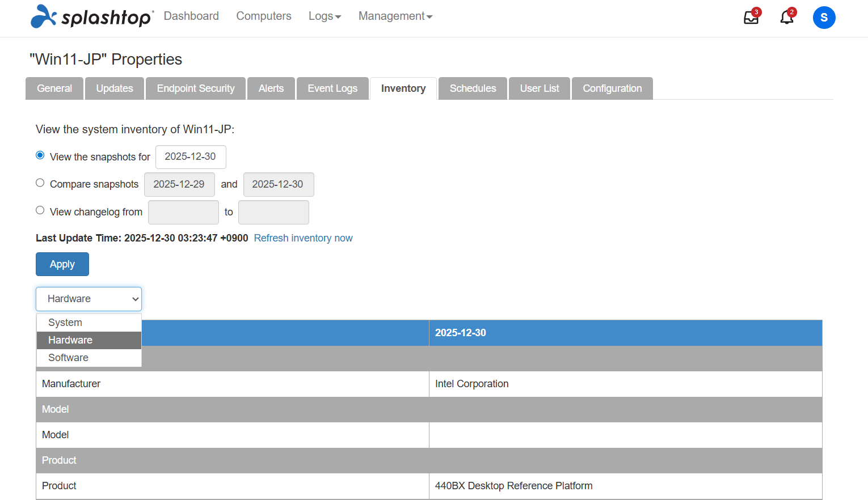Click the compare end date field

click(x=279, y=184)
